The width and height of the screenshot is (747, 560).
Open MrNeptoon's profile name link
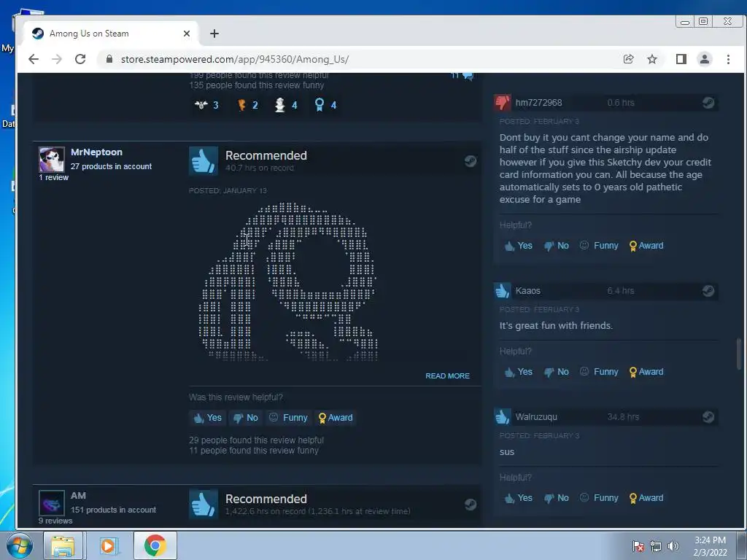coord(96,152)
